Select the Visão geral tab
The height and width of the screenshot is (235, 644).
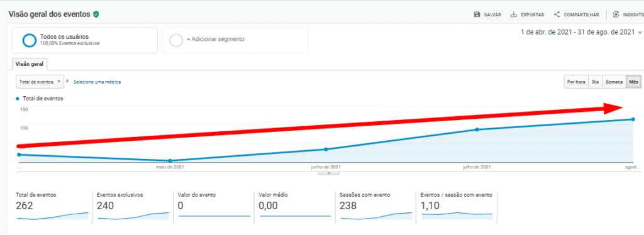30,64
